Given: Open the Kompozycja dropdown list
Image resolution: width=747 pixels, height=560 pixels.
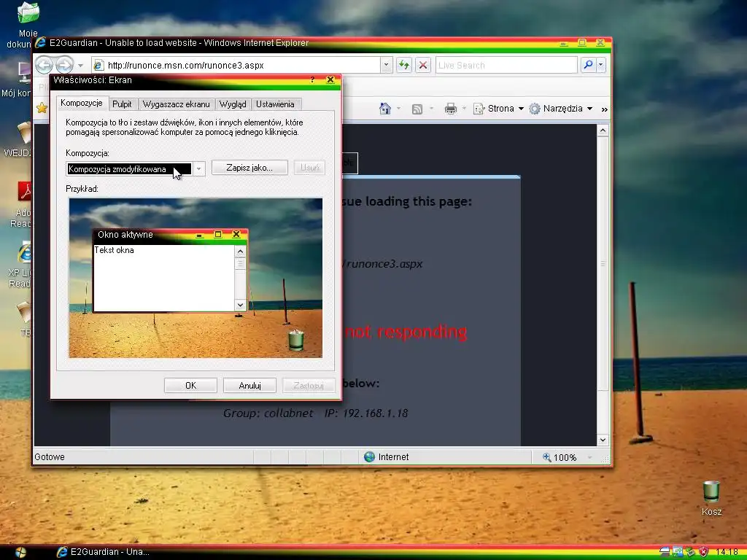Looking at the screenshot, I should (x=199, y=168).
